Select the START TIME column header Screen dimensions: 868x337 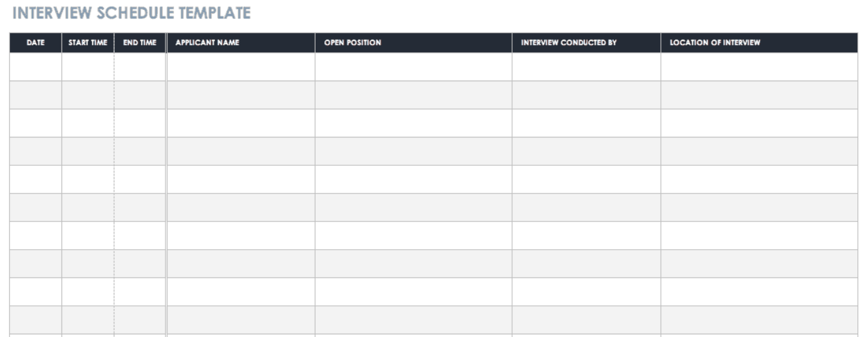coord(88,43)
